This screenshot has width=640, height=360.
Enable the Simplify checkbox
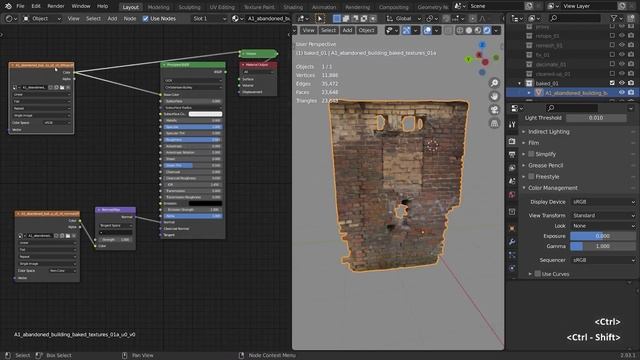point(531,154)
